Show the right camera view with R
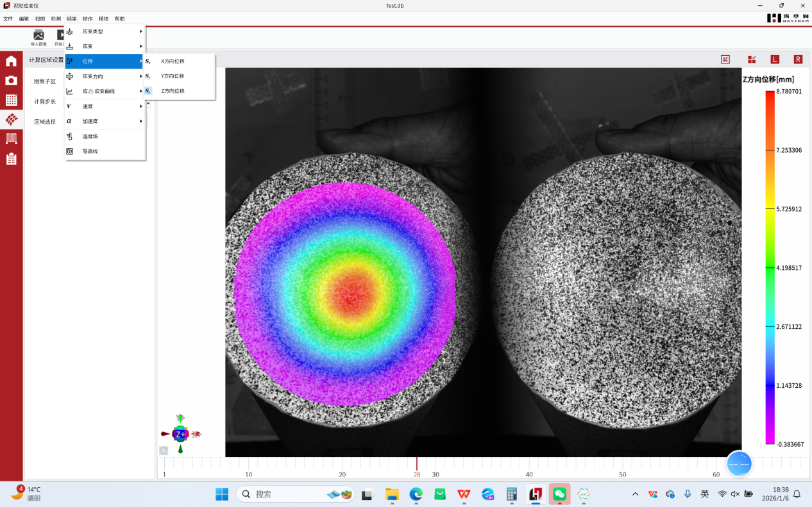The image size is (812, 507). click(x=798, y=60)
